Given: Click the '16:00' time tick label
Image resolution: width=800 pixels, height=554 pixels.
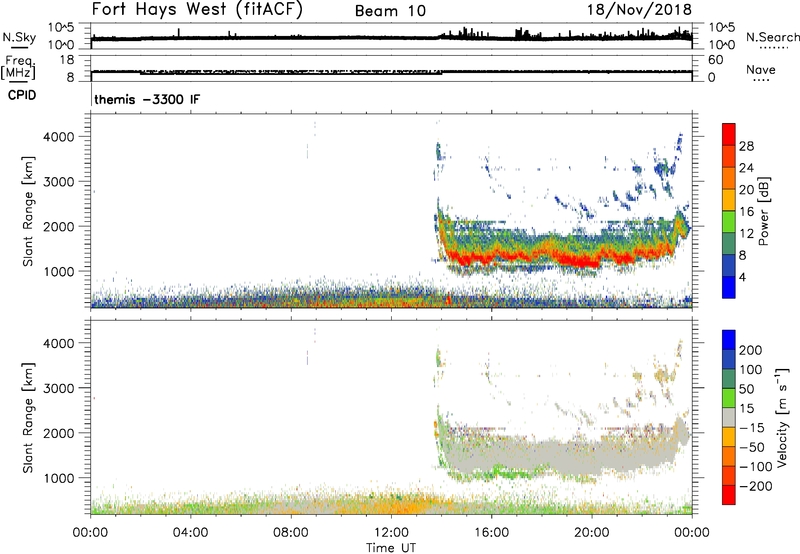Looking at the screenshot, I should (x=491, y=533).
